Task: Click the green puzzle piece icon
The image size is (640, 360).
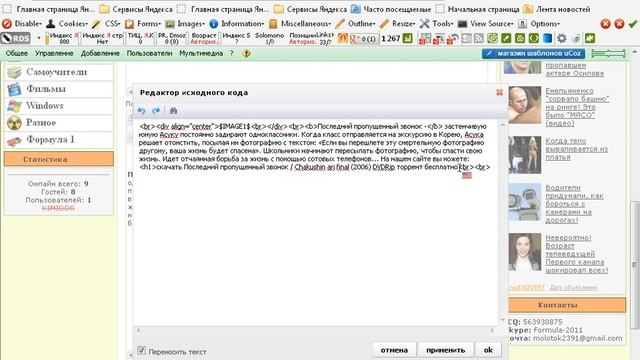Action: pos(590,38)
